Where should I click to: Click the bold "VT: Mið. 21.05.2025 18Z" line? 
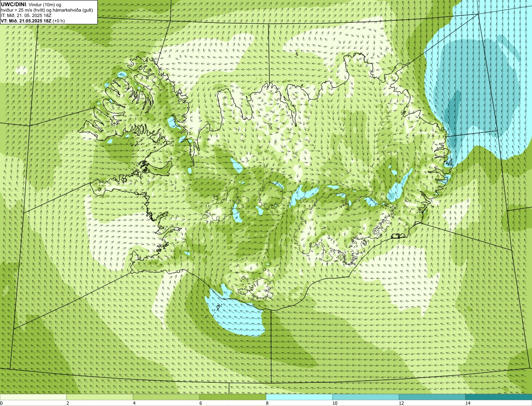[x=26, y=21]
